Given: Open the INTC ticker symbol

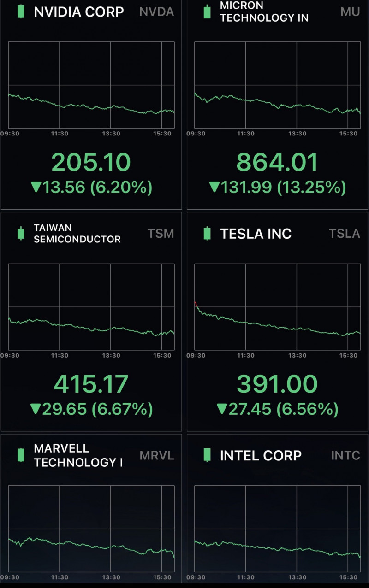Looking at the screenshot, I should click(x=345, y=456).
